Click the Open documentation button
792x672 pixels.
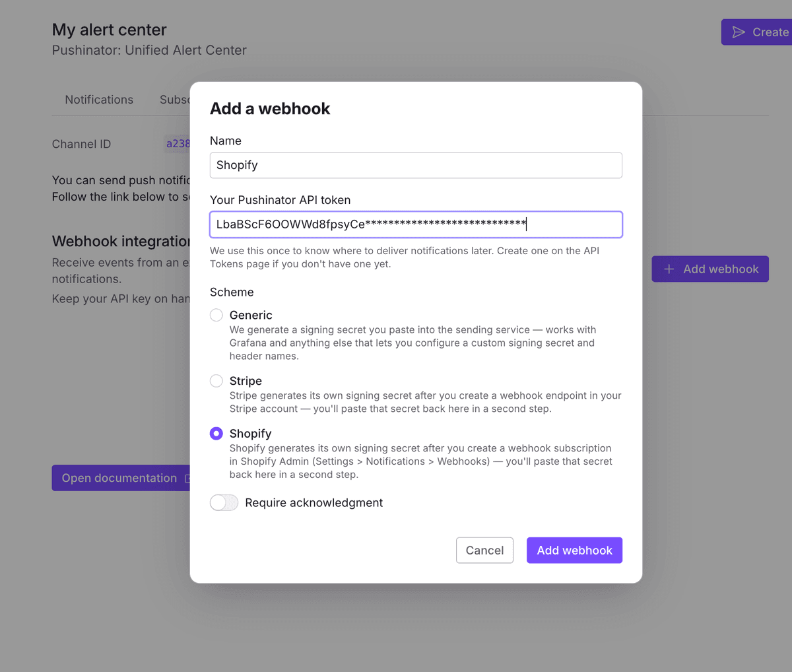coord(121,478)
